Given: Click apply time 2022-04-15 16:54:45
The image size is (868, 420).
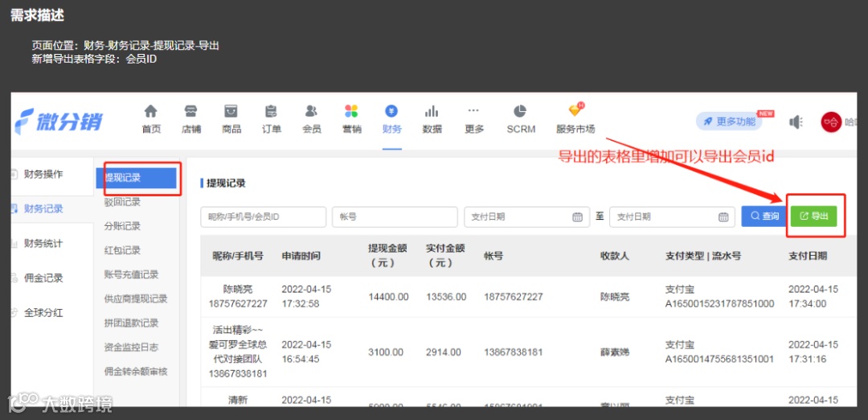Looking at the screenshot, I should (x=307, y=352).
